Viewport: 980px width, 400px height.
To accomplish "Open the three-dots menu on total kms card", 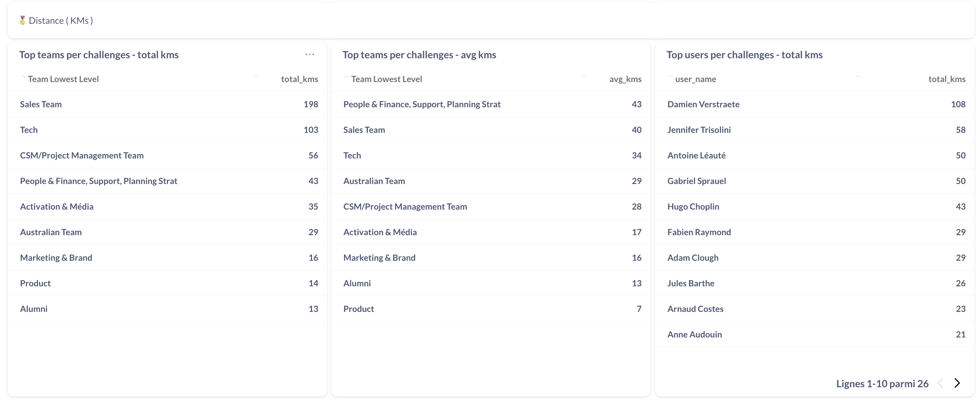I will (310, 54).
